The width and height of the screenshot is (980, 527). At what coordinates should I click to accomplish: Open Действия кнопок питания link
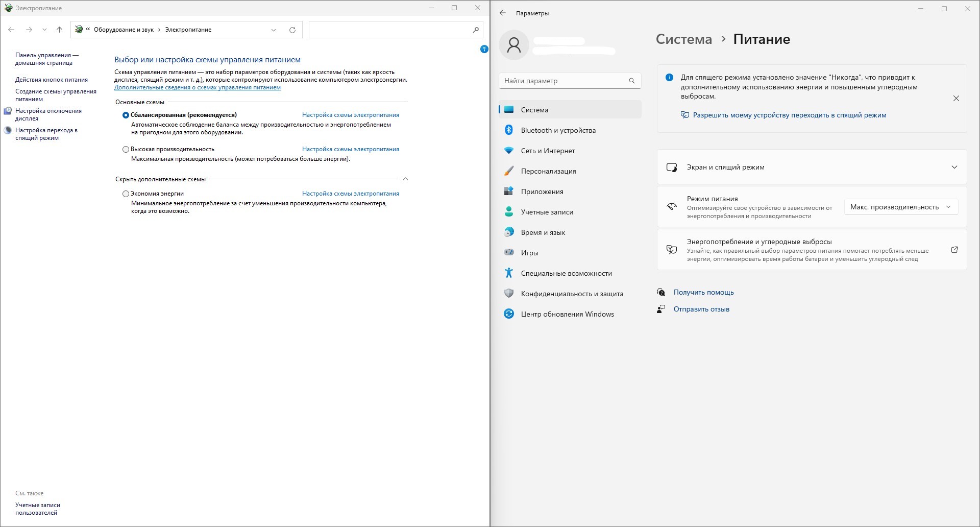pyautogui.click(x=52, y=80)
